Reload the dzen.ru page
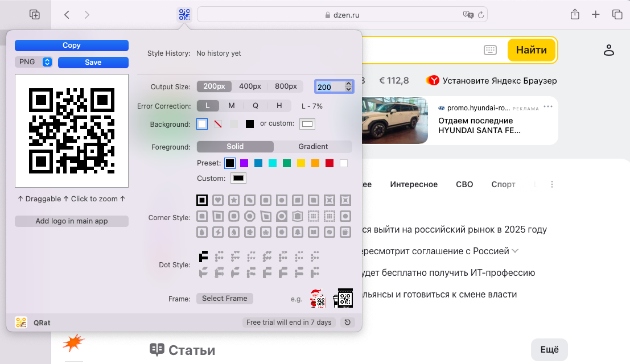Image resolution: width=630 pixels, height=364 pixels. pos(480,15)
